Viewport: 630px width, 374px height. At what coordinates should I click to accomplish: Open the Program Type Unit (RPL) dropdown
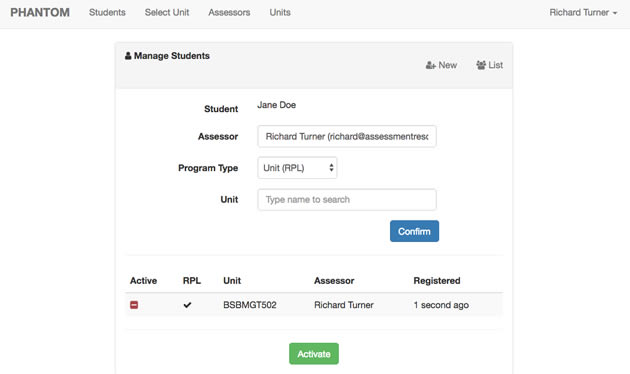297,168
